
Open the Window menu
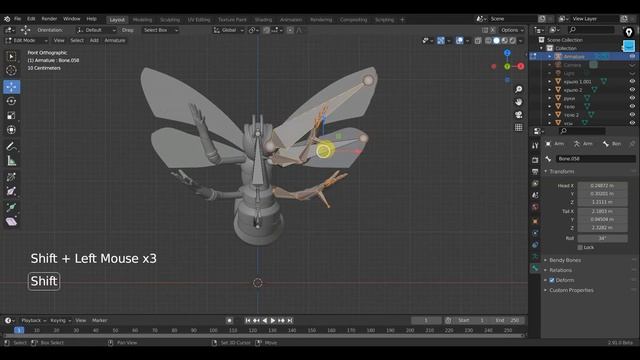(71, 19)
